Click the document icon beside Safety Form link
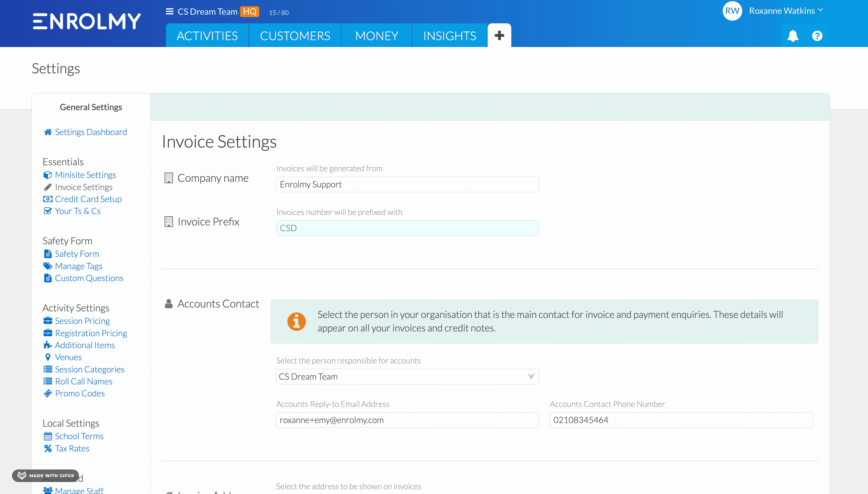Screen dimensions: 868x494 pyautogui.click(x=48, y=254)
